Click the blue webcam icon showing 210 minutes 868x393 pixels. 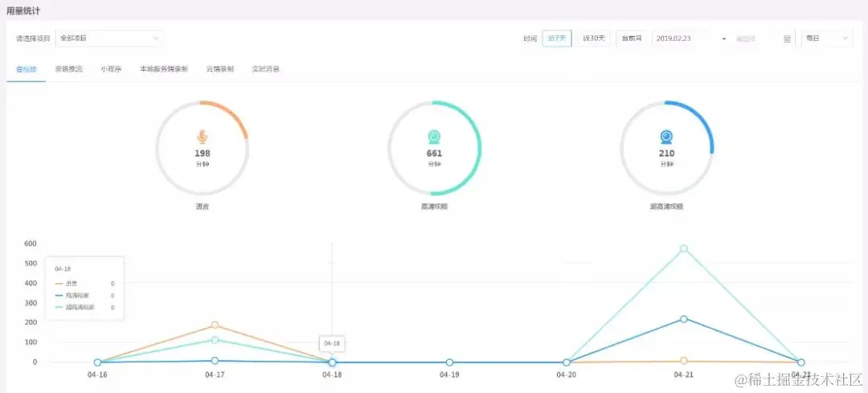667,137
